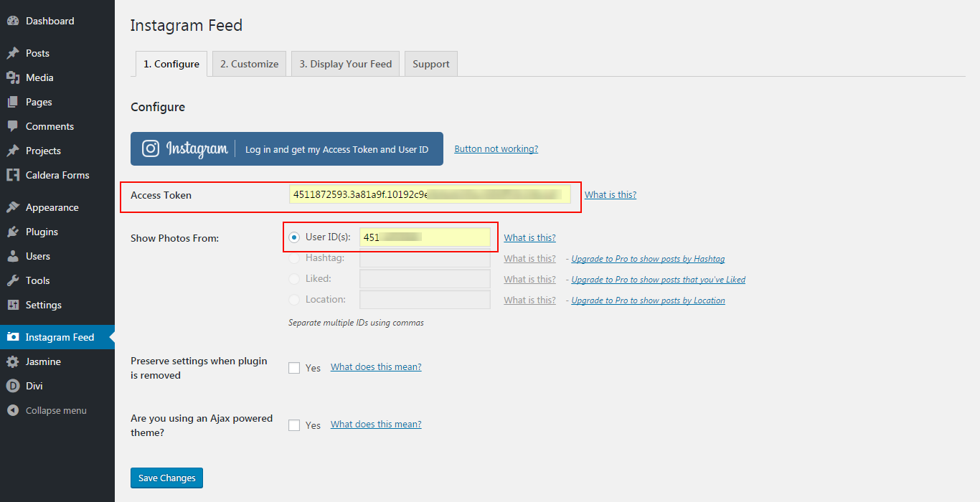The height and width of the screenshot is (502, 980).
Task: Click the disabled Location input field
Action: 425,300
